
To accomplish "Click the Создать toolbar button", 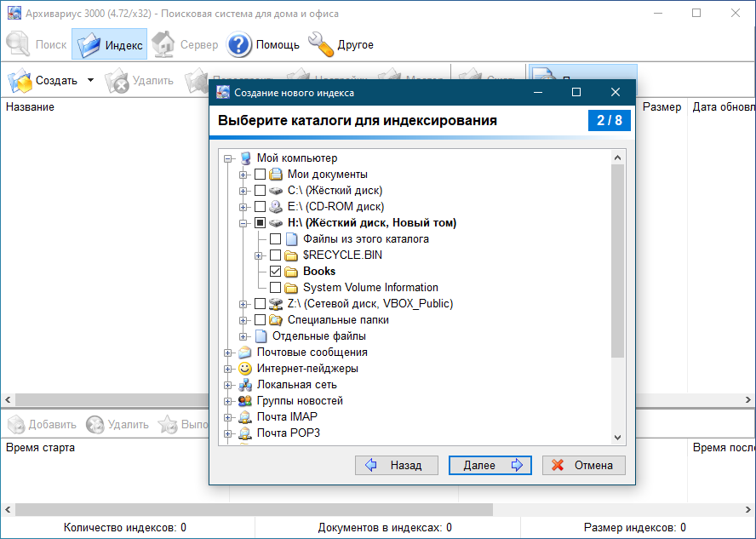I will [44, 80].
